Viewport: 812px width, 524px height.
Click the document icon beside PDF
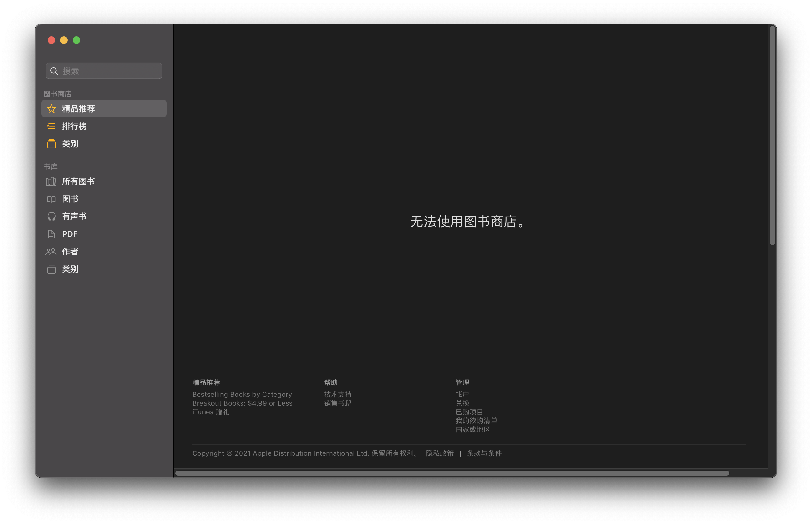tap(51, 234)
